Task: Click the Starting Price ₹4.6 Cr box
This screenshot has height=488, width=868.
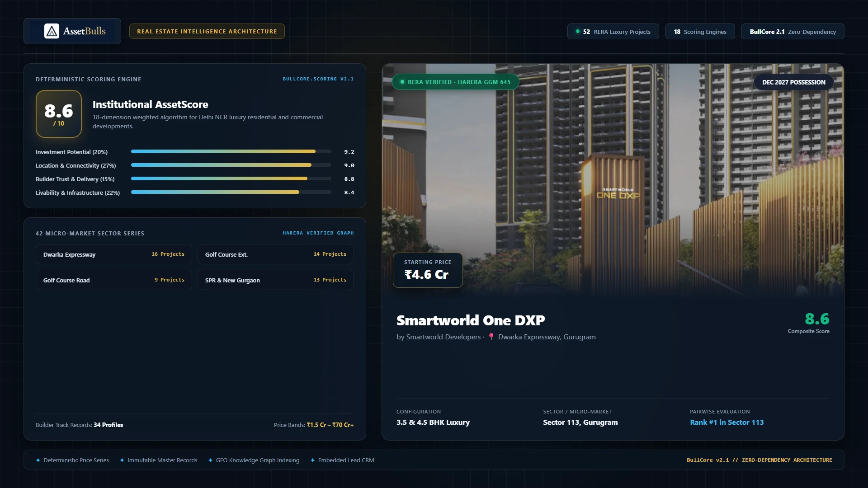Action: tap(428, 270)
